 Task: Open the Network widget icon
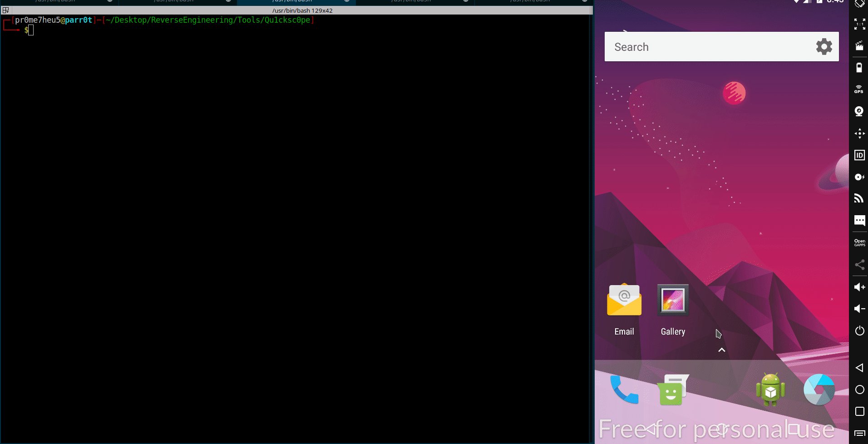[859, 198]
